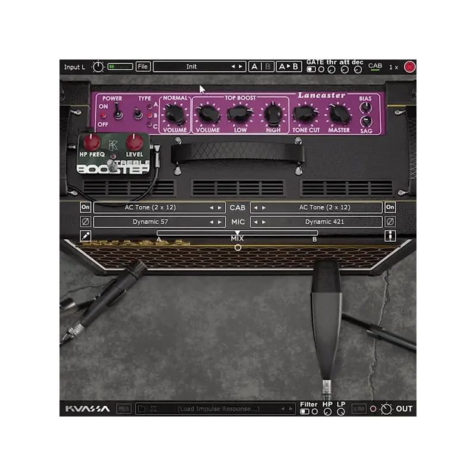Adjust the Input level knob

pyautogui.click(x=98, y=67)
